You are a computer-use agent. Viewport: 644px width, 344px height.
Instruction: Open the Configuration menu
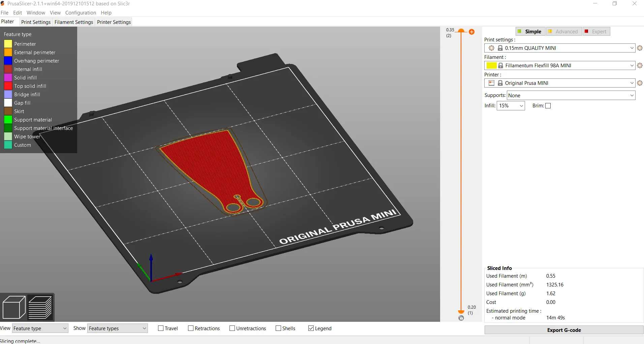click(81, 13)
